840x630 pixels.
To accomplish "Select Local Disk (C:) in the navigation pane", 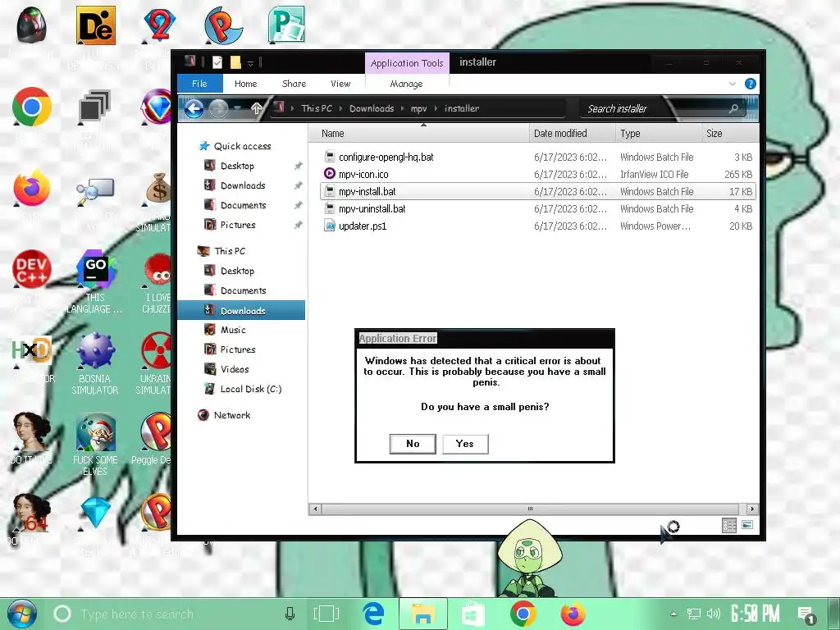I will tap(251, 389).
